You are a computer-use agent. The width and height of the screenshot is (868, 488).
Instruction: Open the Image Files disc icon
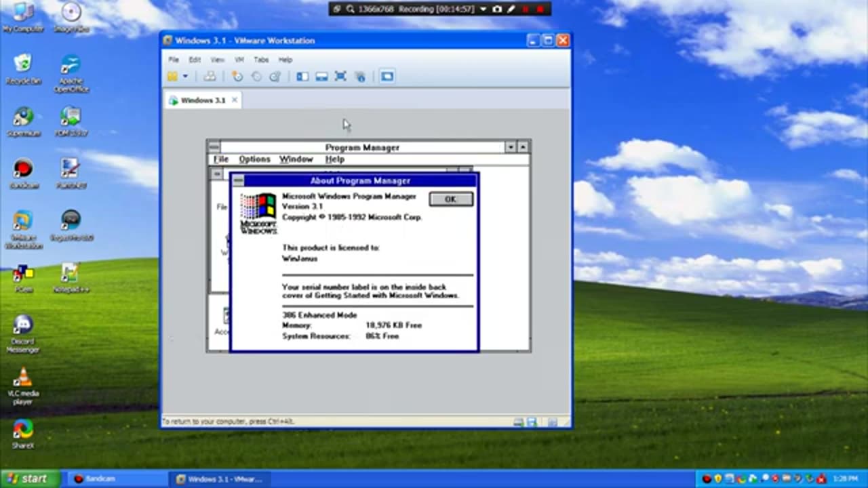[71, 18]
